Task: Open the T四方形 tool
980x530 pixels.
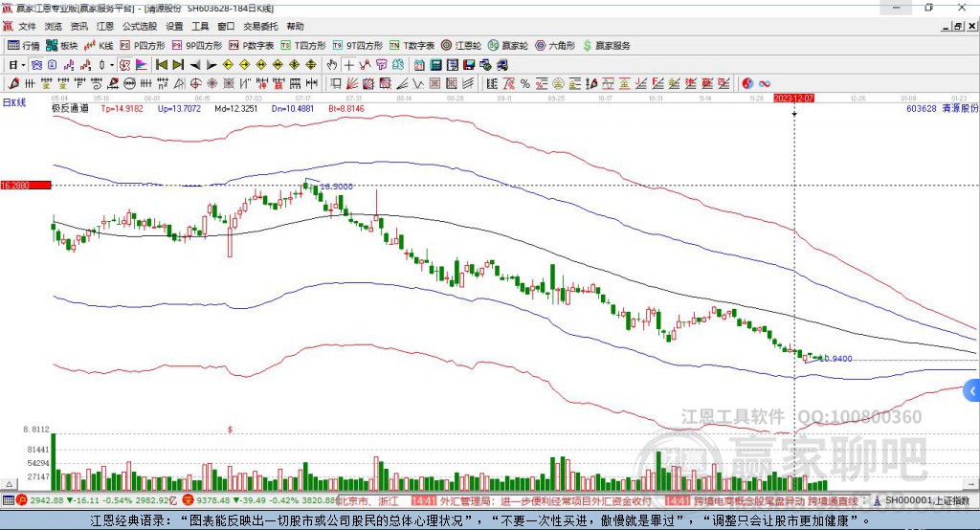Action: pos(303,46)
